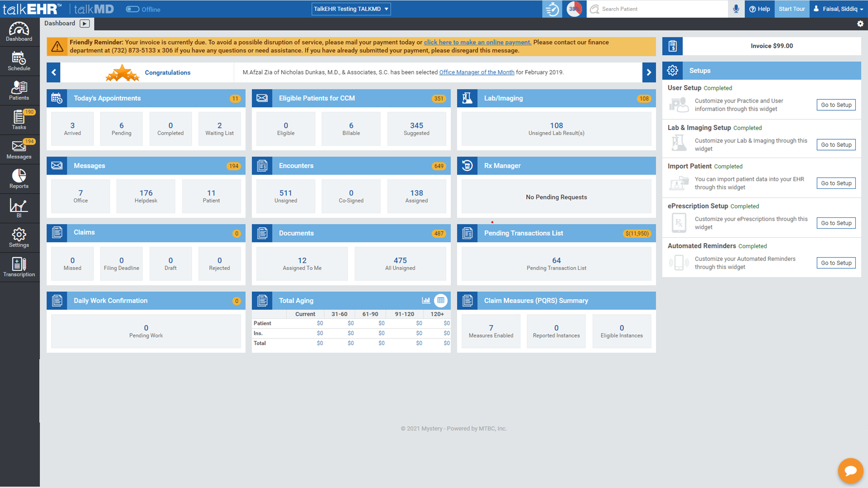
Task: Click the dashboard settings gear icon
Action: (x=860, y=24)
